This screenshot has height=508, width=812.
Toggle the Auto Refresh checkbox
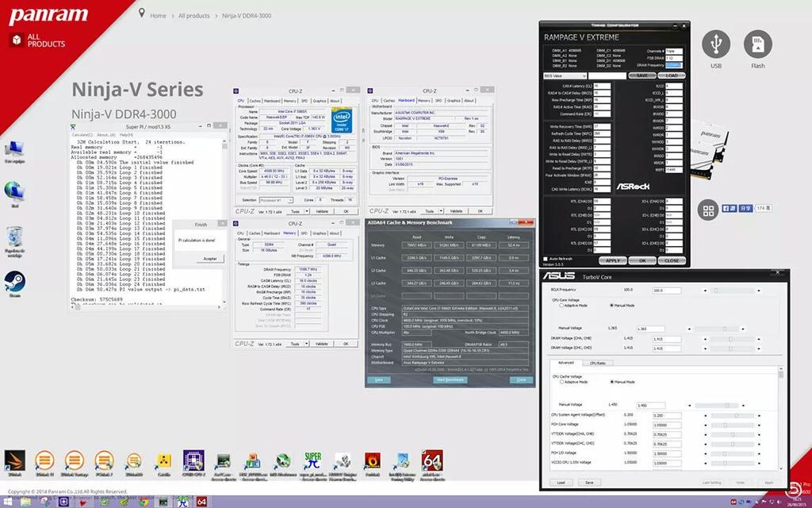[x=546, y=259]
